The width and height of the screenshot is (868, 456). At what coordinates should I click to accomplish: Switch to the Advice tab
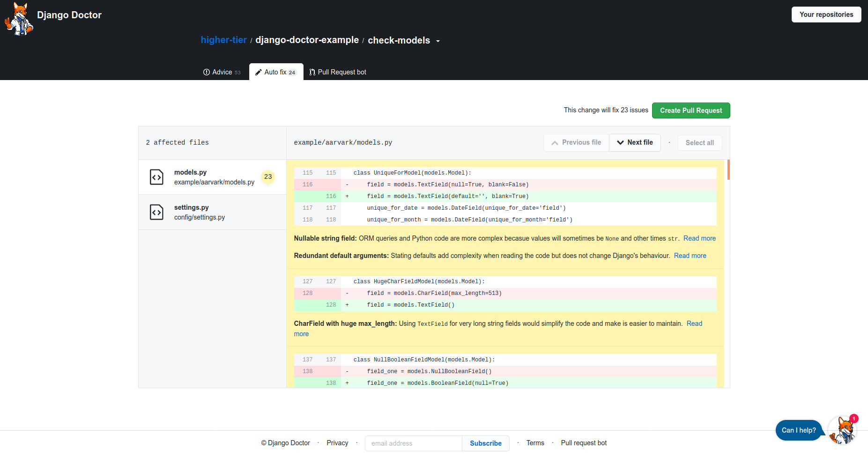coord(222,72)
